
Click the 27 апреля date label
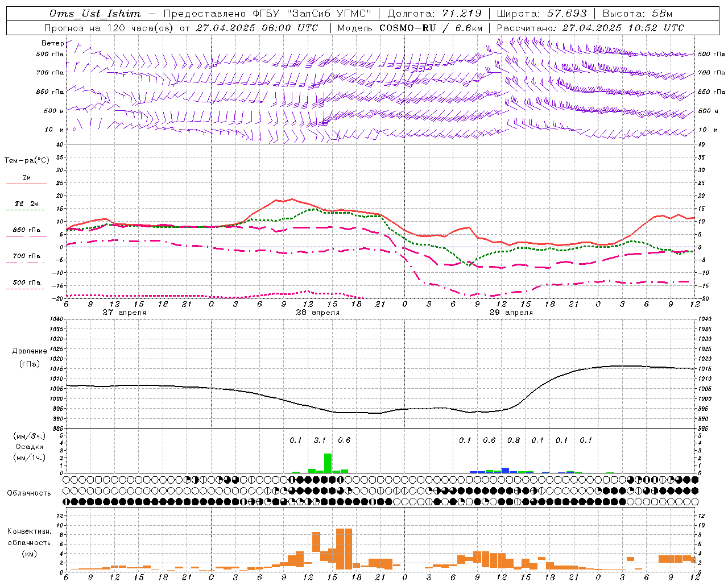tap(124, 313)
